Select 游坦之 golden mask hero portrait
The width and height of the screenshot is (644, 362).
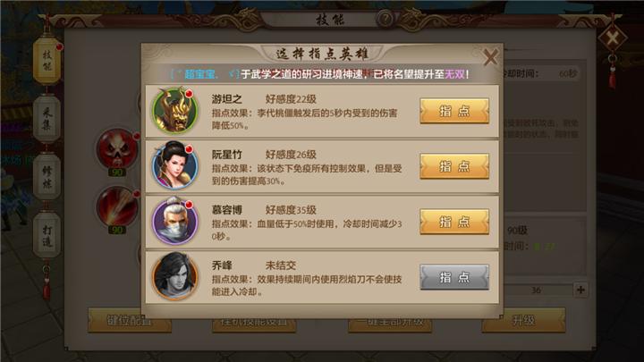click(175, 111)
